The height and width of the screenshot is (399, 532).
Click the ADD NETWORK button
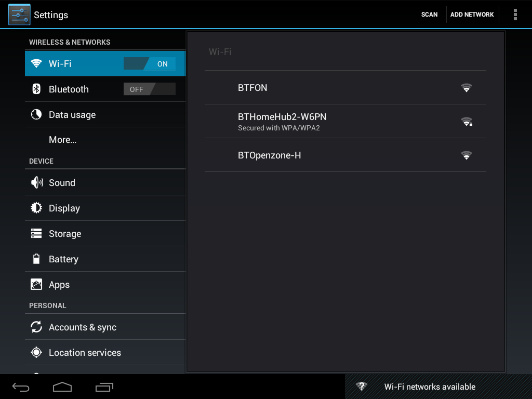tap(472, 15)
